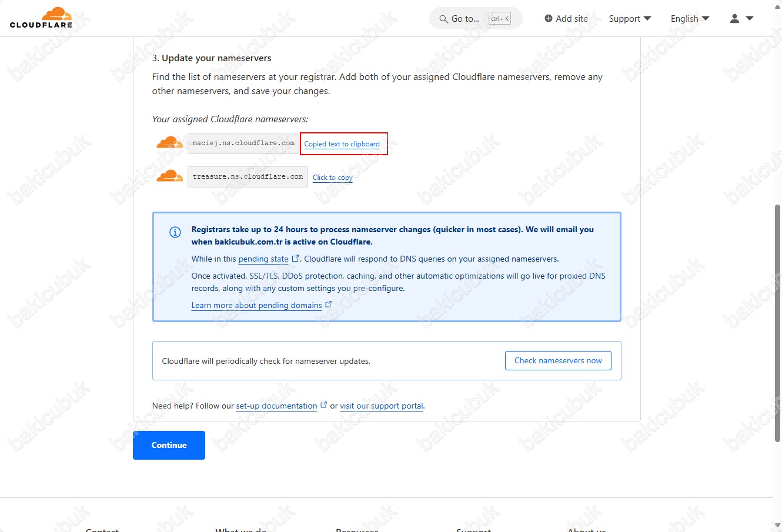782x532 pixels.
Task: Click Check nameservers now button
Action: 558,360
